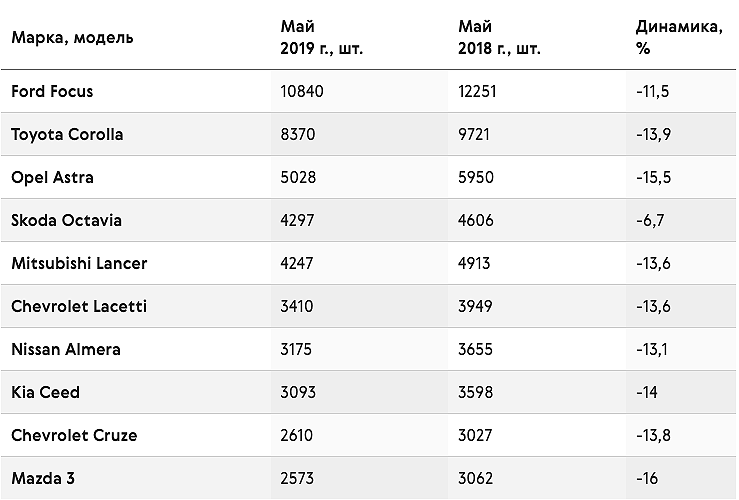Click the -16 dynamics value for Mazda 3
The width and height of the screenshot is (739, 500).
pyautogui.click(x=647, y=478)
